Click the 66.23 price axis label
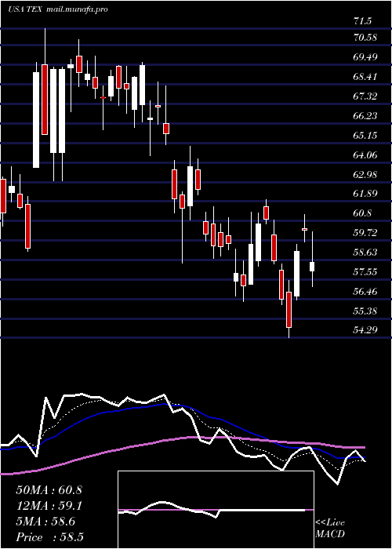 coord(365,115)
